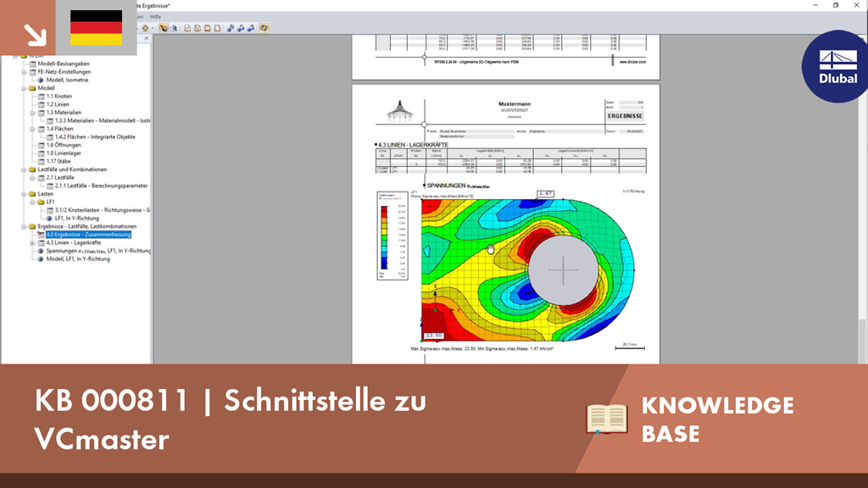Select 4.3 Linien - Lagerkräfte in tree
The image size is (868, 488).
coord(74,243)
